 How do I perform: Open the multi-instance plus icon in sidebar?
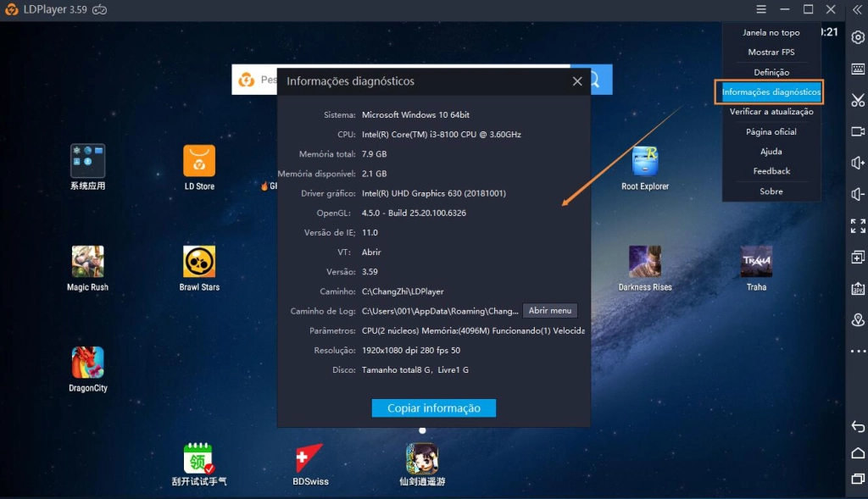point(858,258)
